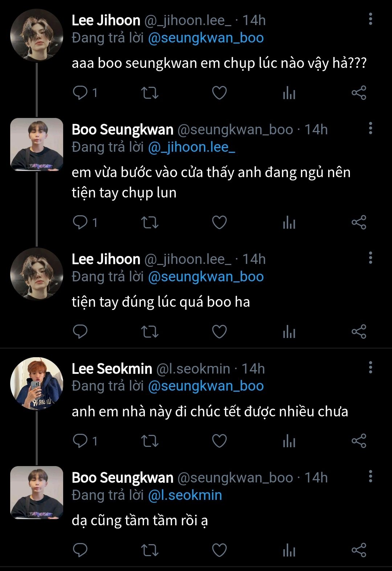Viewport: 392px width, 571px height.
Task: Open Lee Jihoon's avatar on first tweet
Action: tap(37, 35)
